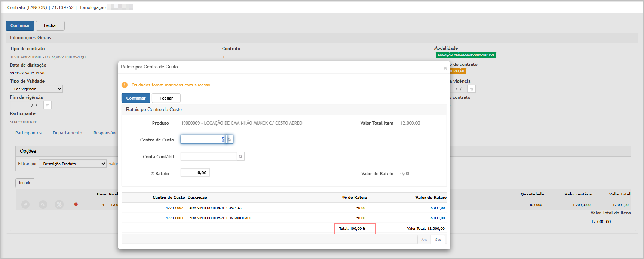Image resolution: width=644 pixels, height=259 pixels.
Task: Click the TESTE MODALIDADE contract type text
Action: pos(48,57)
